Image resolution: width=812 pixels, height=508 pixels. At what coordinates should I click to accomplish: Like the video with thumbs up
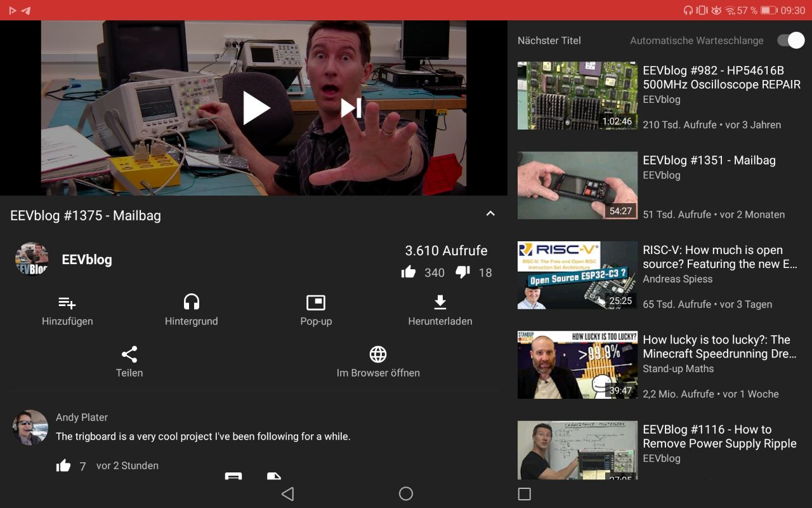[x=409, y=272]
